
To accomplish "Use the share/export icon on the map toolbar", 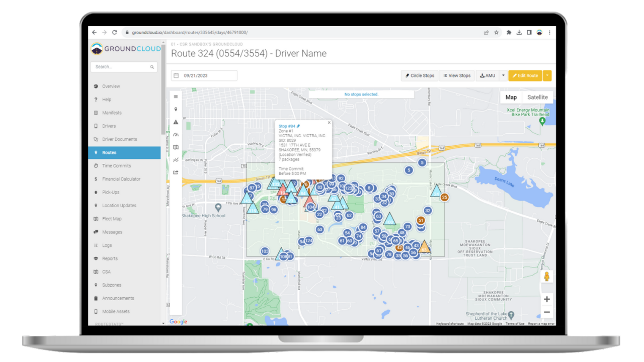I will (175, 172).
